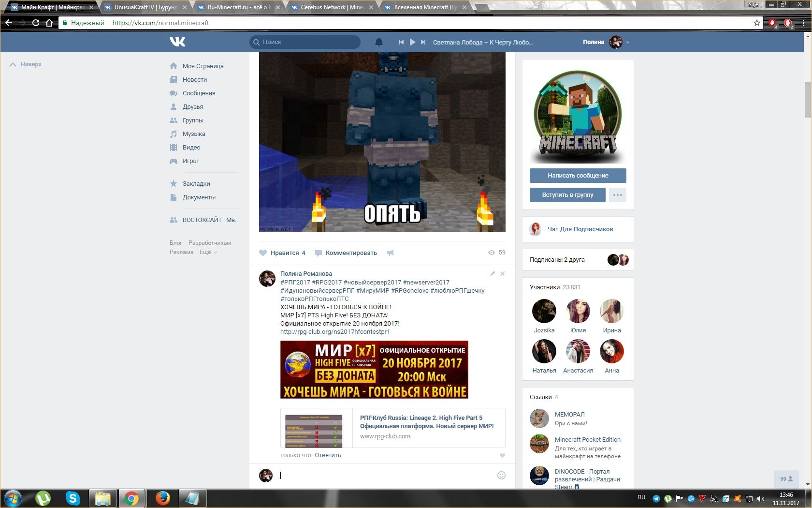812x508 pixels.
Task: Open the Разработчикам footer link
Action: tap(210, 243)
